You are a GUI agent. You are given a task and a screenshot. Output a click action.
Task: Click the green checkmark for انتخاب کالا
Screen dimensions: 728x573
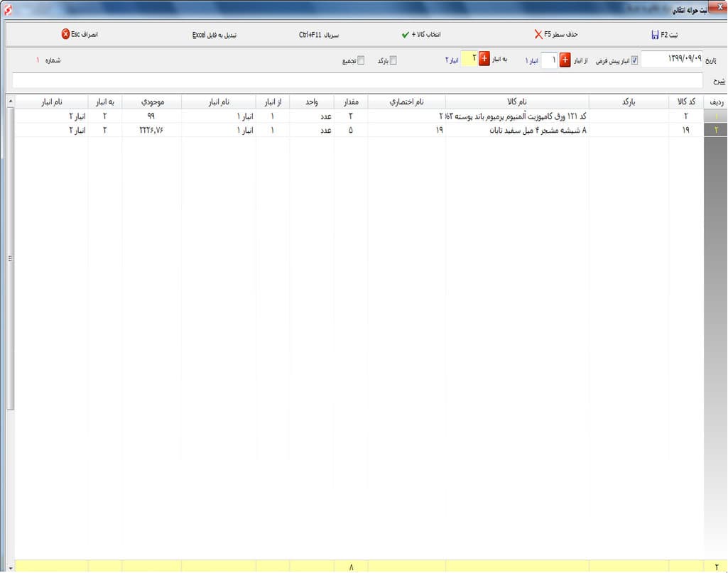pos(406,35)
